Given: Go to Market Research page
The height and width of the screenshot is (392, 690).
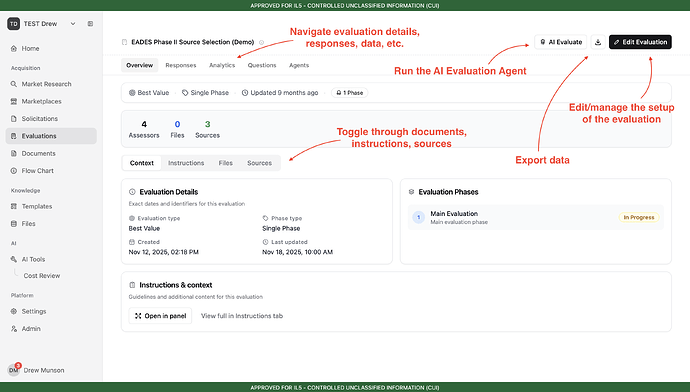Looking at the screenshot, I should pos(51,84).
